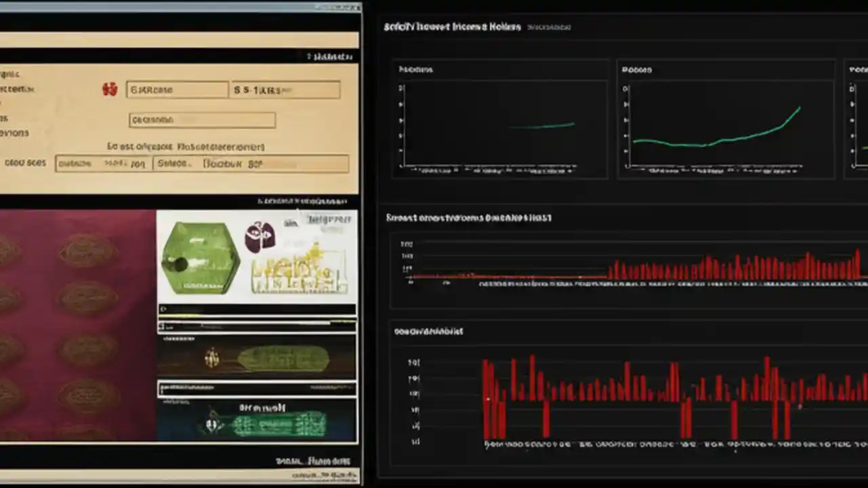Viewport: 868px width, 488px height.
Task: Click inside the description text input field
Action: (x=201, y=119)
